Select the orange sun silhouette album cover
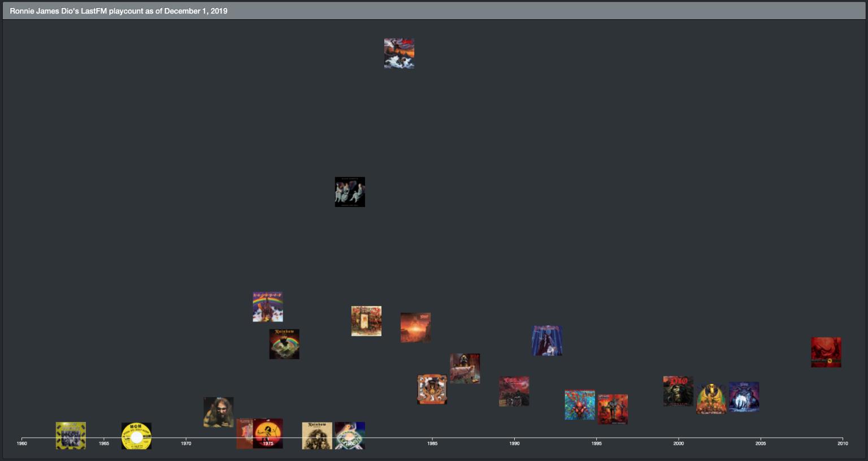 pyautogui.click(x=268, y=433)
